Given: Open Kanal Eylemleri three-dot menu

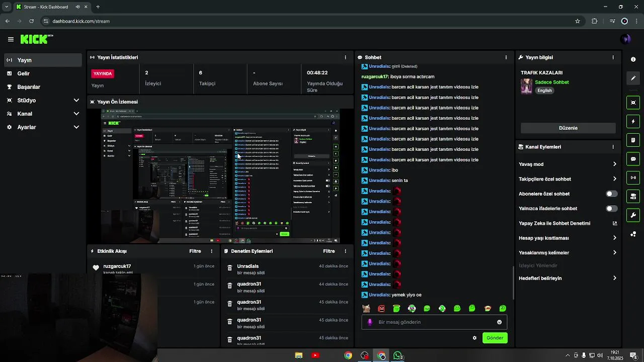Looking at the screenshot, I should click(x=613, y=147).
